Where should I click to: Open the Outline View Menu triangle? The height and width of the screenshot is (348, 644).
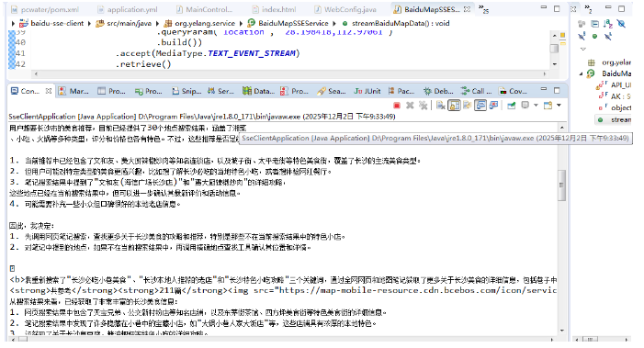[582, 49]
